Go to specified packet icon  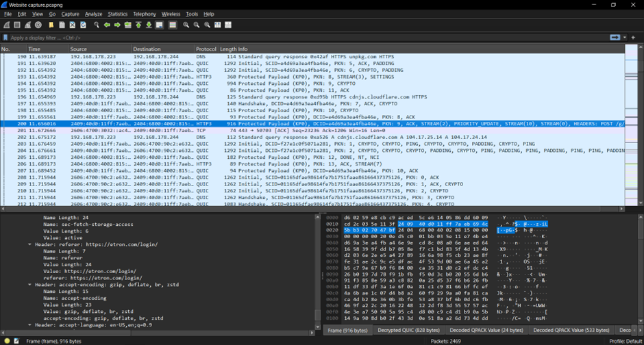(x=128, y=25)
